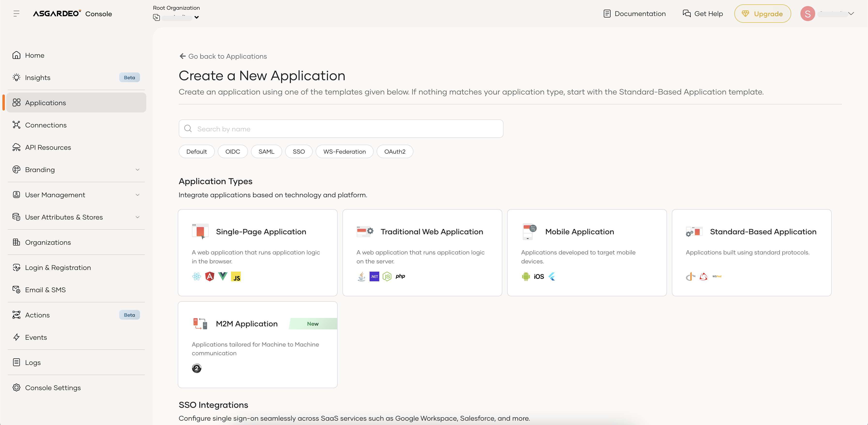Click the Actions flow icon

tap(16, 315)
